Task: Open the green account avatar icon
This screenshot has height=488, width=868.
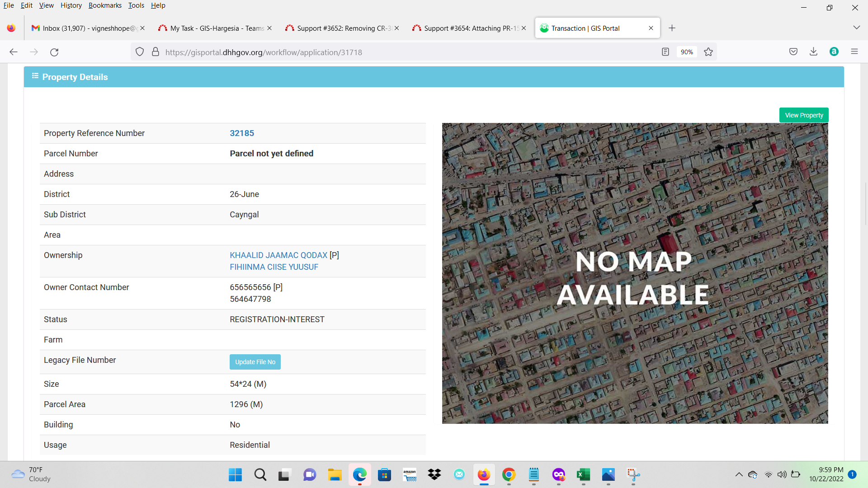Action: point(834,52)
